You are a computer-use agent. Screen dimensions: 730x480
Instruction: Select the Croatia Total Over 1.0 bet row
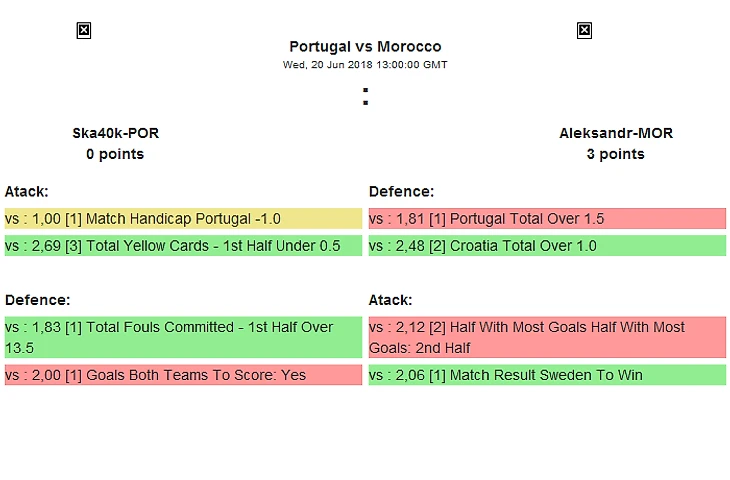tap(547, 246)
